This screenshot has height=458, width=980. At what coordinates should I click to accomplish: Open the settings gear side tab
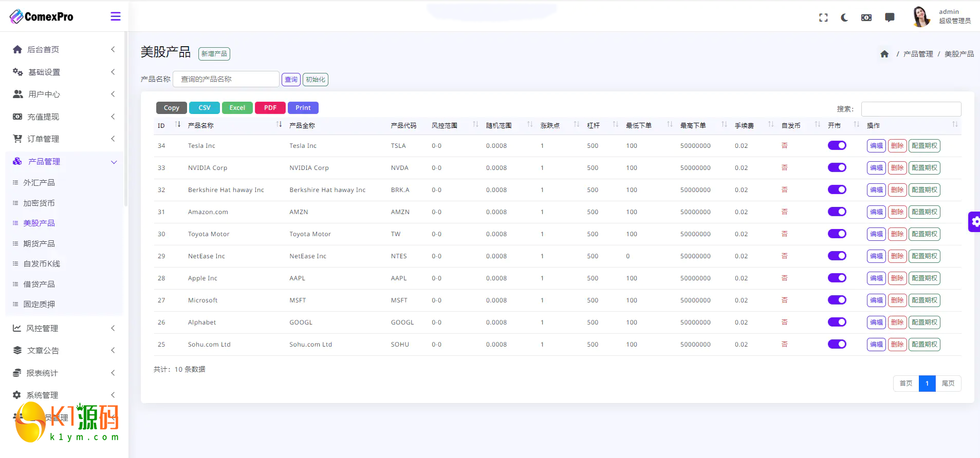point(974,222)
